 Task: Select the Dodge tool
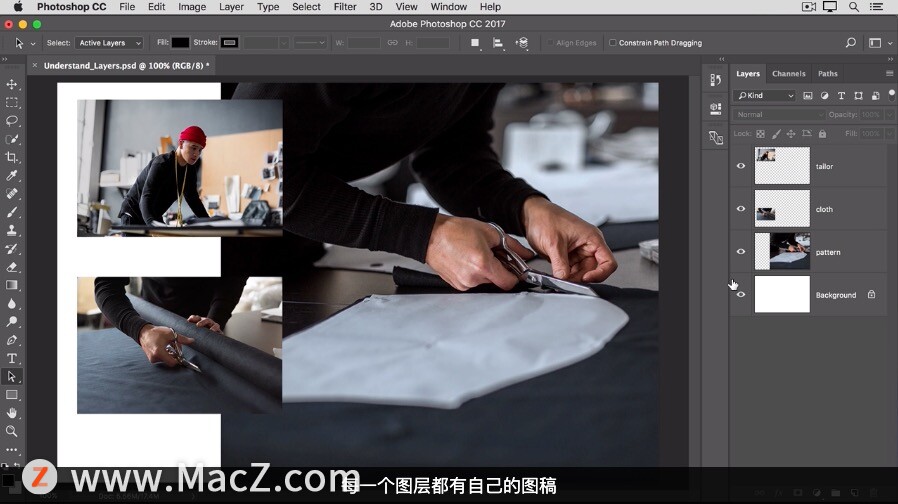[x=11, y=322]
